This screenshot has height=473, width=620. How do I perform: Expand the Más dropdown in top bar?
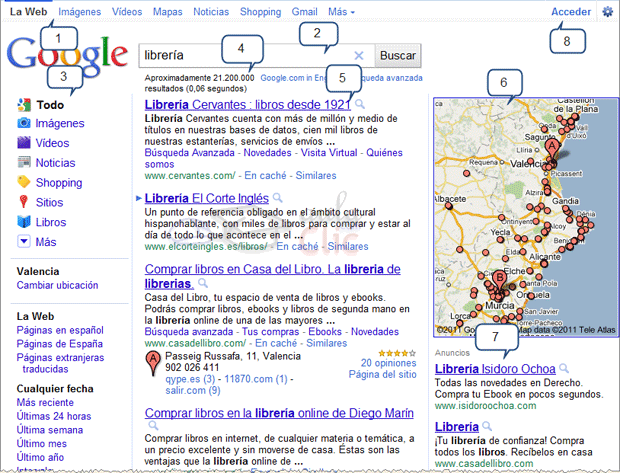341,12
